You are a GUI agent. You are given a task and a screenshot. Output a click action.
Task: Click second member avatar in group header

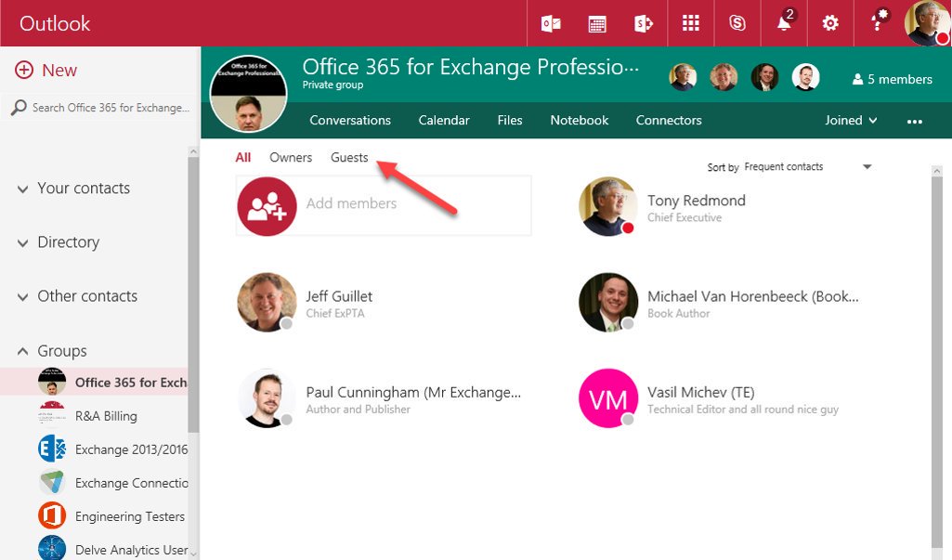pyautogui.click(x=724, y=78)
